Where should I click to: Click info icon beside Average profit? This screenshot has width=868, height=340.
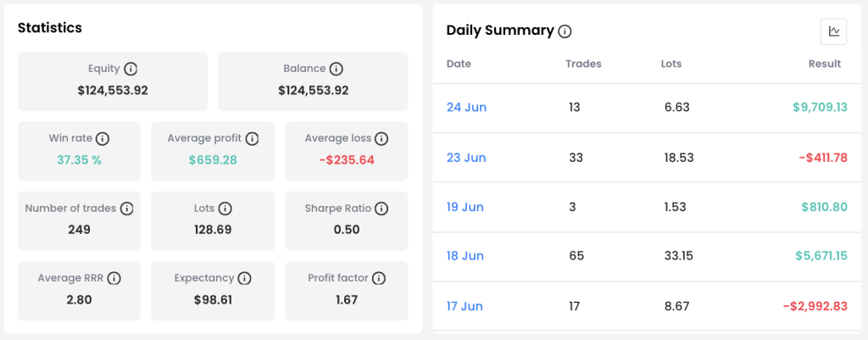pos(252,138)
